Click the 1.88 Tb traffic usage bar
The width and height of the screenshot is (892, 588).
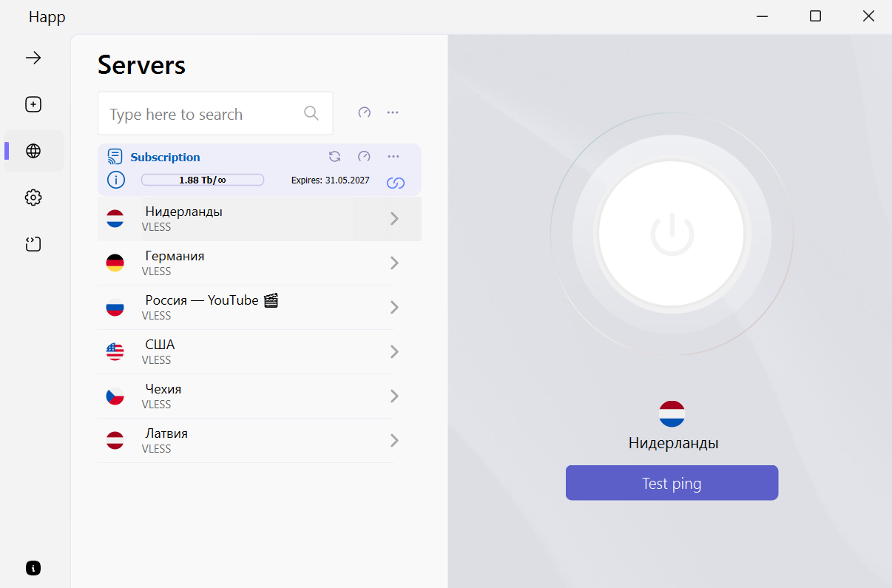click(202, 180)
